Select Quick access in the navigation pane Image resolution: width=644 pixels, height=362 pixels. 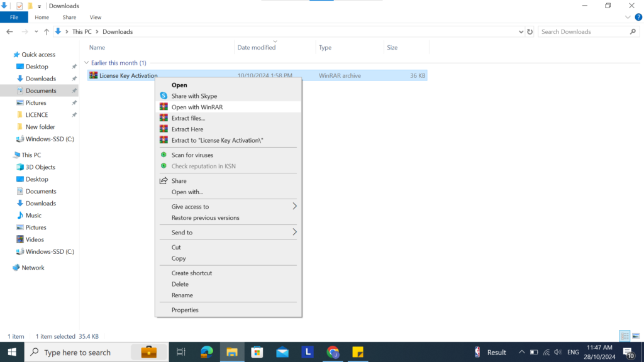point(38,55)
